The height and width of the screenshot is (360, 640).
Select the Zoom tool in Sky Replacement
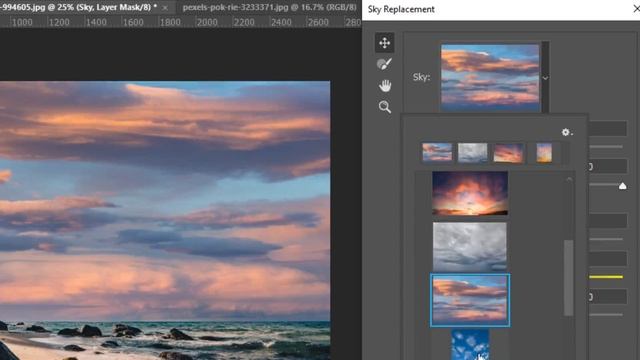(x=384, y=107)
